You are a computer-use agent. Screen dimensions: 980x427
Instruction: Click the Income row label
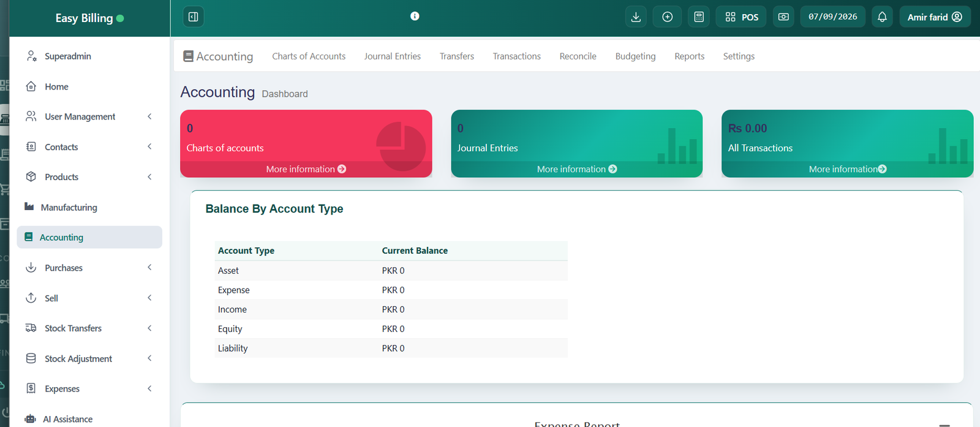tap(232, 309)
